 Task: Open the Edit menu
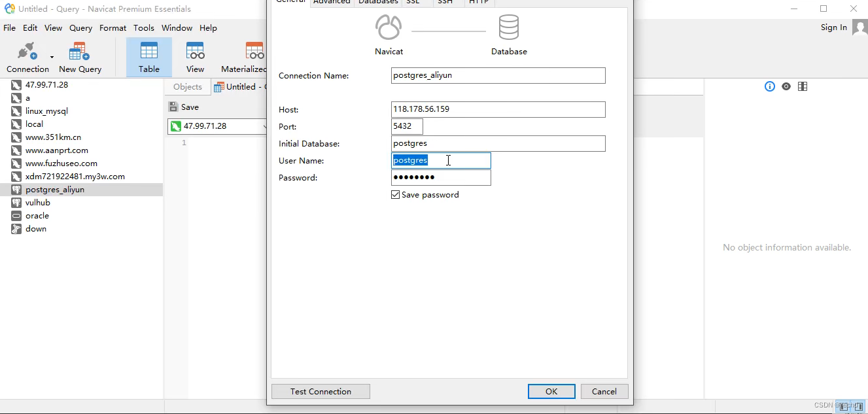(30, 28)
